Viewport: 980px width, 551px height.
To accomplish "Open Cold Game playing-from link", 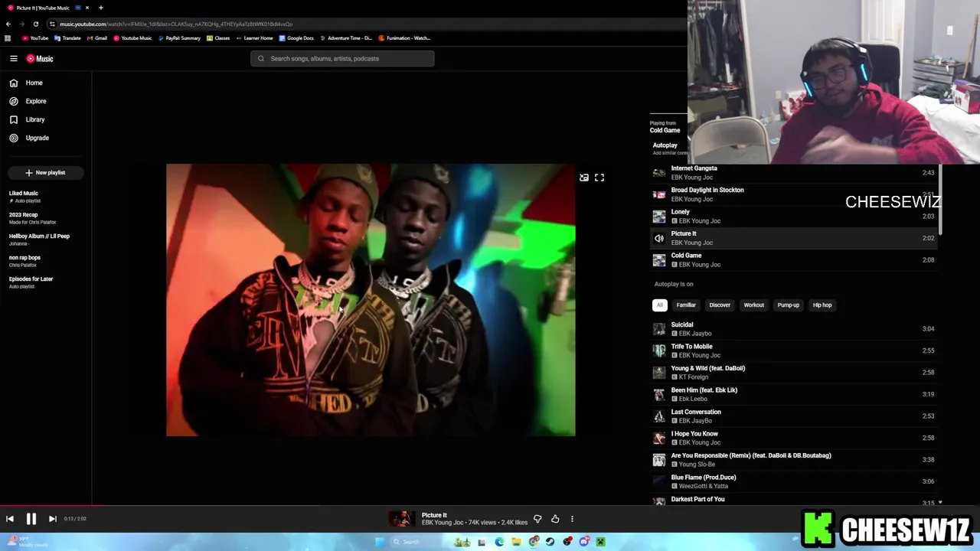I will (x=665, y=130).
